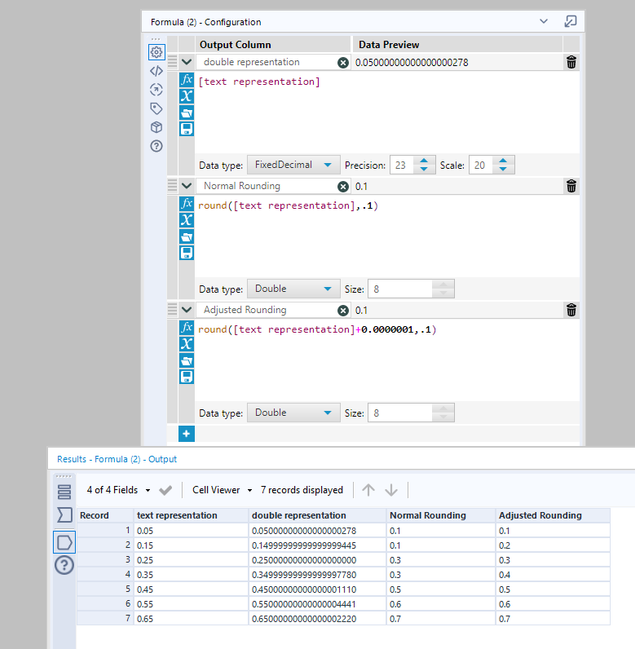Open the Cell Viewer dropdown

(x=222, y=490)
